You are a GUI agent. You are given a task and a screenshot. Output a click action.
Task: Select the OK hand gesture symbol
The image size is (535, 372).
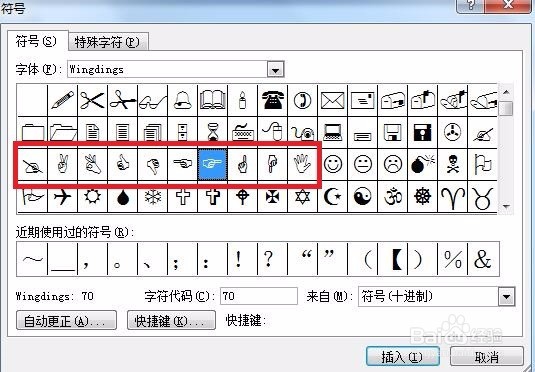(92, 164)
